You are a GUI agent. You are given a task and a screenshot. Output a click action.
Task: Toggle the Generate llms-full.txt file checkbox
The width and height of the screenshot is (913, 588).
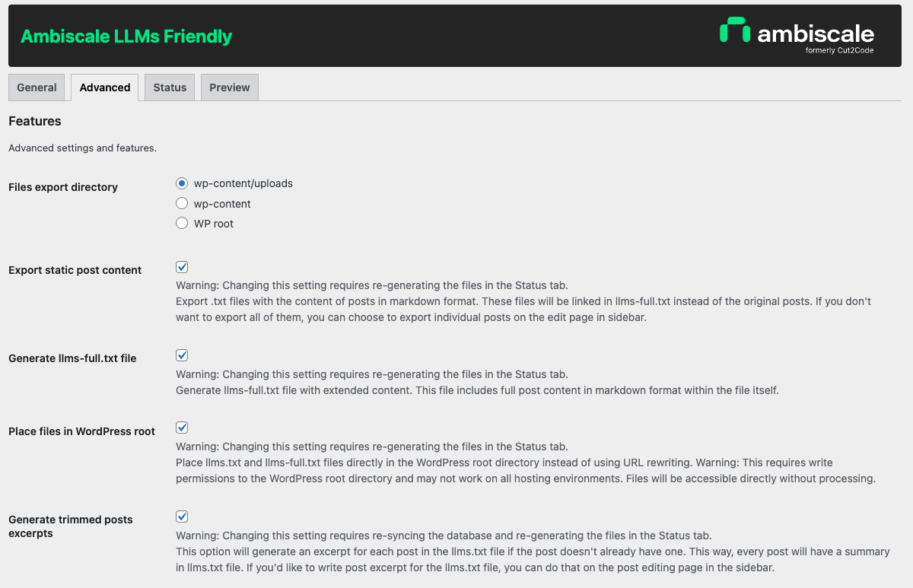pos(182,355)
